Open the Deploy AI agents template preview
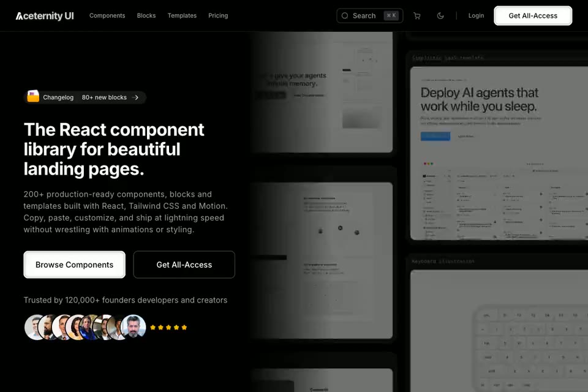 click(x=499, y=153)
